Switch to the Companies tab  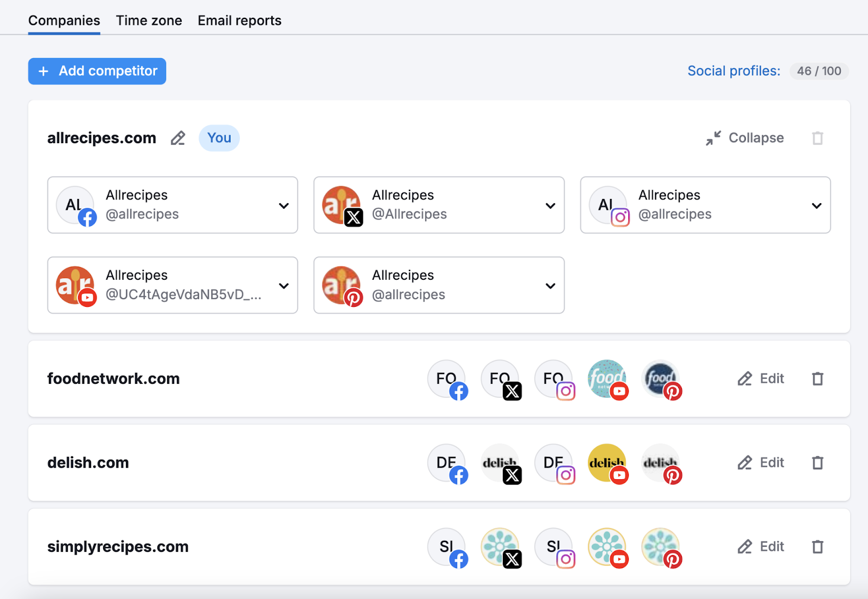(64, 21)
